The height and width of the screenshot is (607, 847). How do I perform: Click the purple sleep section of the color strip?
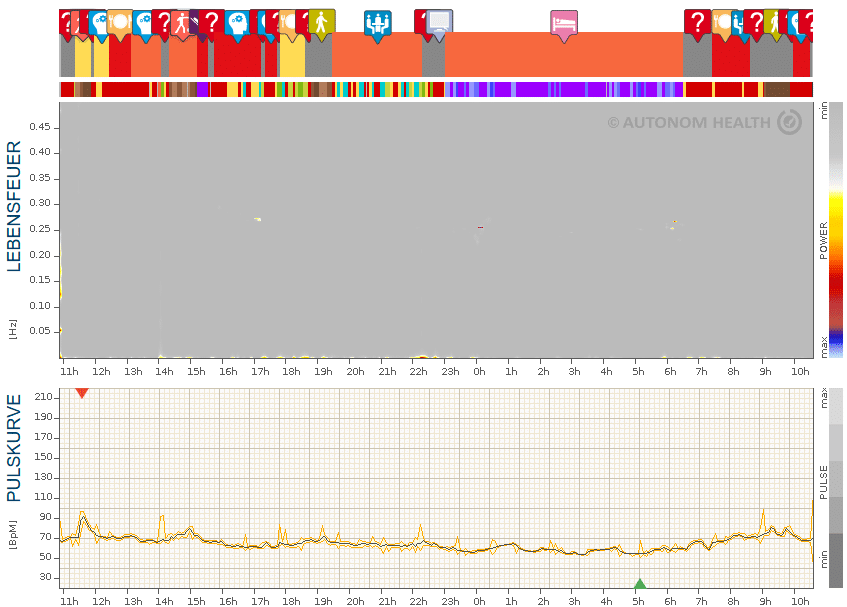coord(564,89)
